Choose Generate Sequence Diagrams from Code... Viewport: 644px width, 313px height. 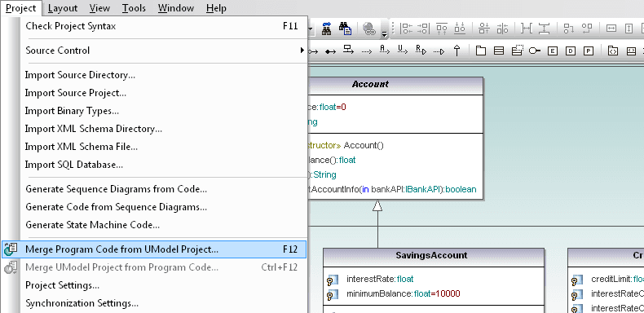pos(154,189)
